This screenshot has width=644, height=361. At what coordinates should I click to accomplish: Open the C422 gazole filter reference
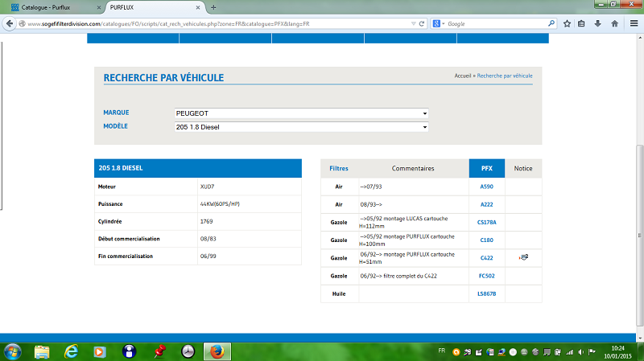[487, 258]
